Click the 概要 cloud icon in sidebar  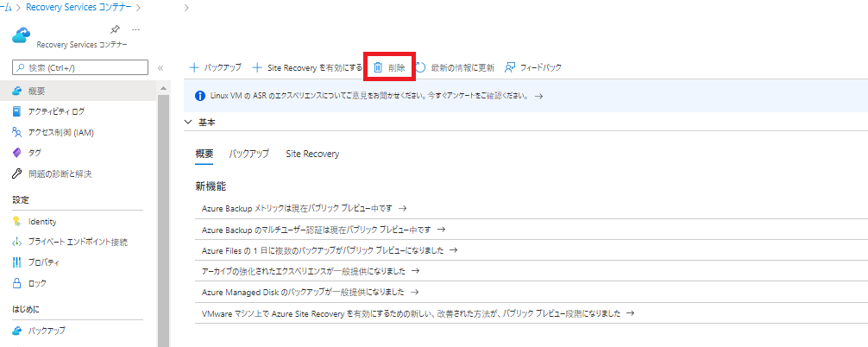tap(17, 91)
